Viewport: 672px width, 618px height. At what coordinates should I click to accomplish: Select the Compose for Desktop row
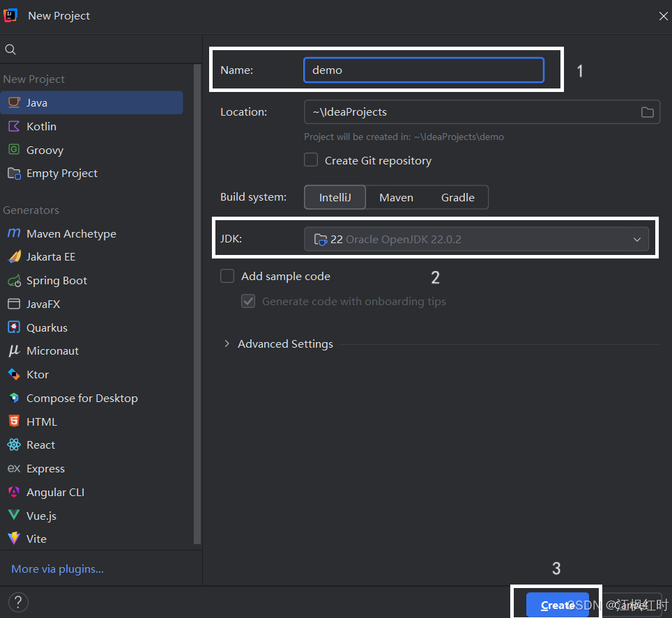tap(92, 398)
